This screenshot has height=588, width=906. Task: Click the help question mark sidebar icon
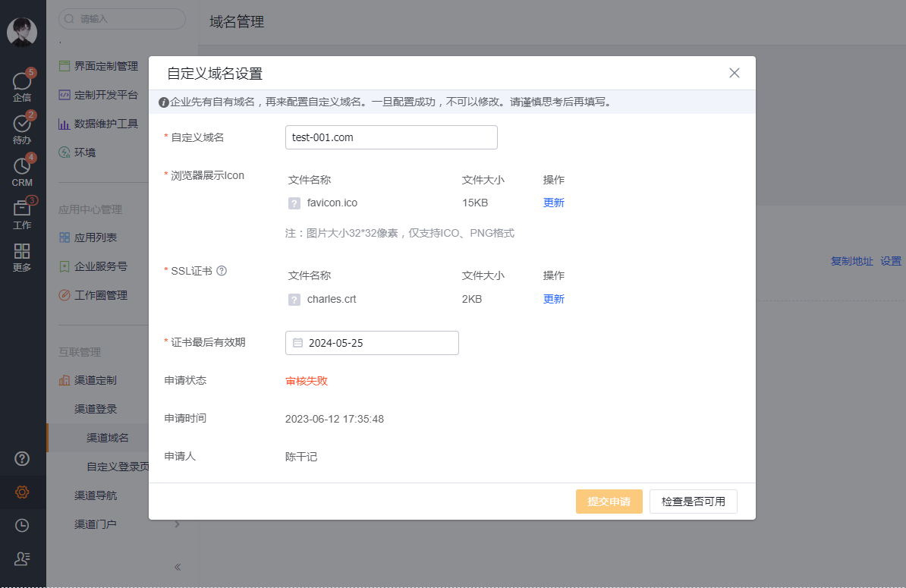pyautogui.click(x=22, y=458)
